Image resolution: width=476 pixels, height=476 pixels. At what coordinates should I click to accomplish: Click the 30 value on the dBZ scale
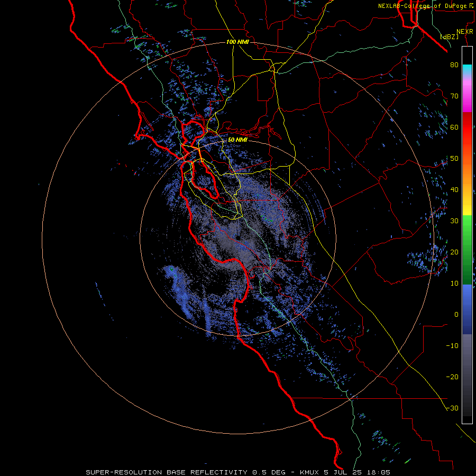pos(454,221)
